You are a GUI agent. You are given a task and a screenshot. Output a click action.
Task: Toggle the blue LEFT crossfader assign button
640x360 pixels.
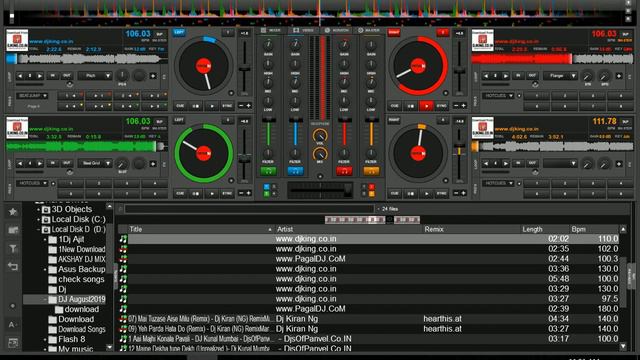179,32
